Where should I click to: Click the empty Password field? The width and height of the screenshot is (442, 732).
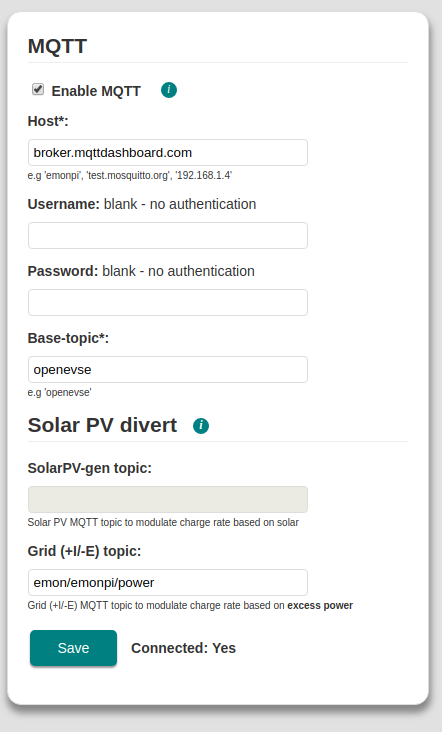pyautogui.click(x=168, y=302)
